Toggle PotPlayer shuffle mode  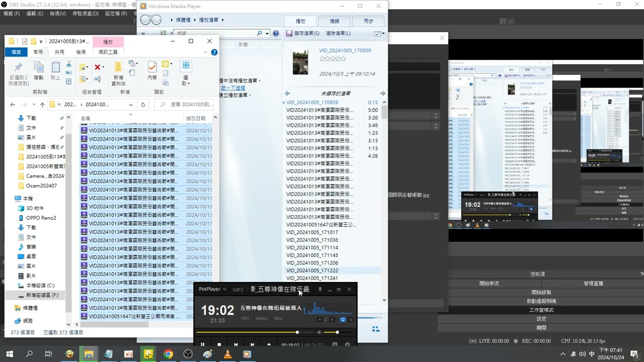tap(351, 319)
